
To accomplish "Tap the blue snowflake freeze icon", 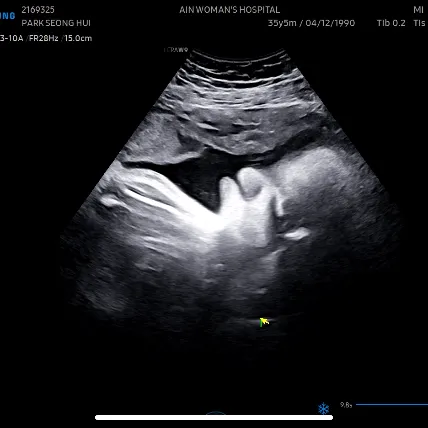I will click(x=323, y=408).
